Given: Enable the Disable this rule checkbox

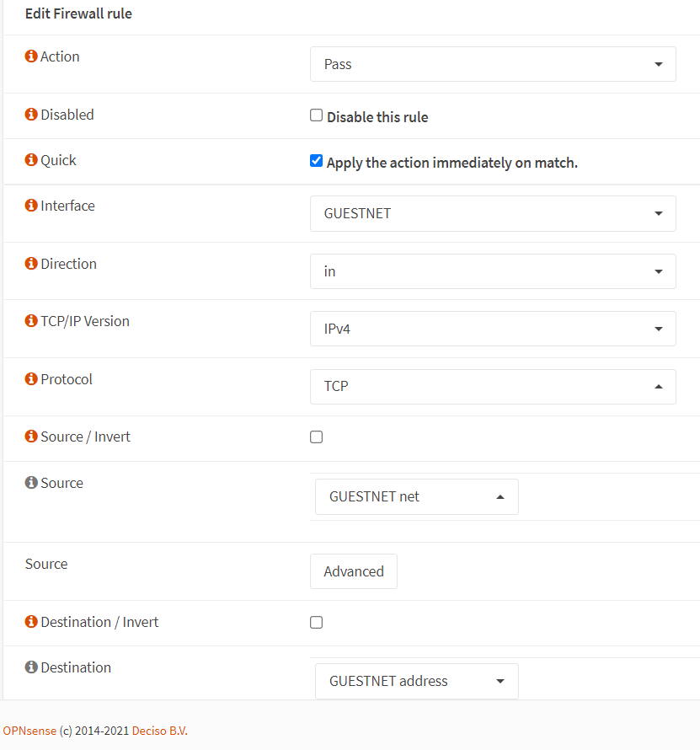Looking at the screenshot, I should point(317,115).
